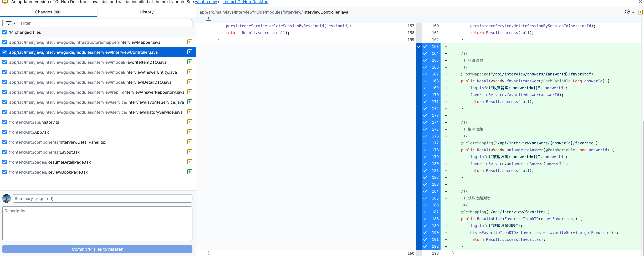The width and height of the screenshot is (644, 256).
Task: Toggle inclusion of diff line 167
Action: point(432,74)
